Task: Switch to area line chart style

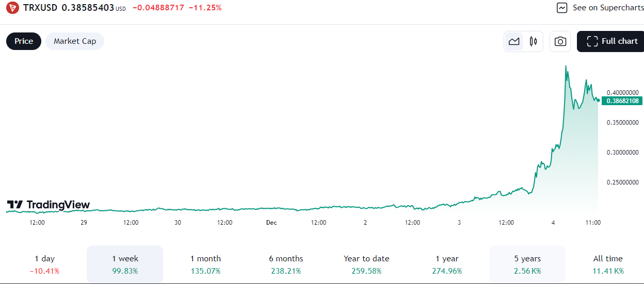Action: pyautogui.click(x=514, y=42)
